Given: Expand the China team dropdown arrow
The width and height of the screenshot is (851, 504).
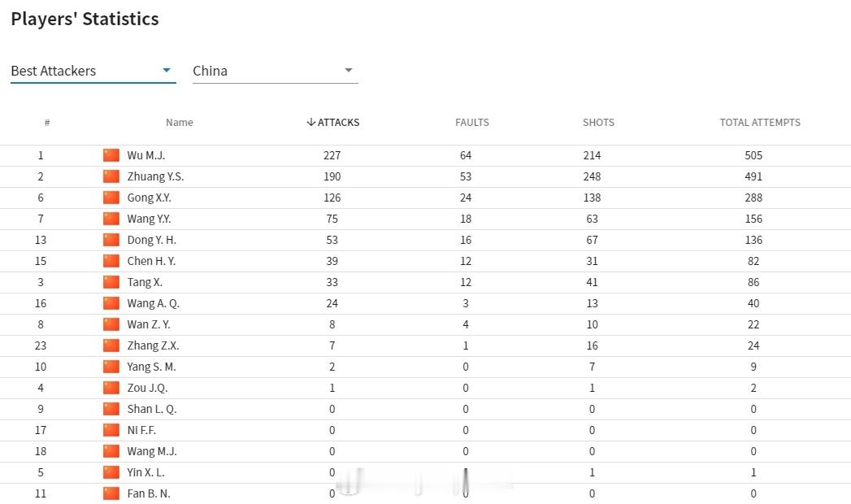Looking at the screenshot, I should 349,70.
